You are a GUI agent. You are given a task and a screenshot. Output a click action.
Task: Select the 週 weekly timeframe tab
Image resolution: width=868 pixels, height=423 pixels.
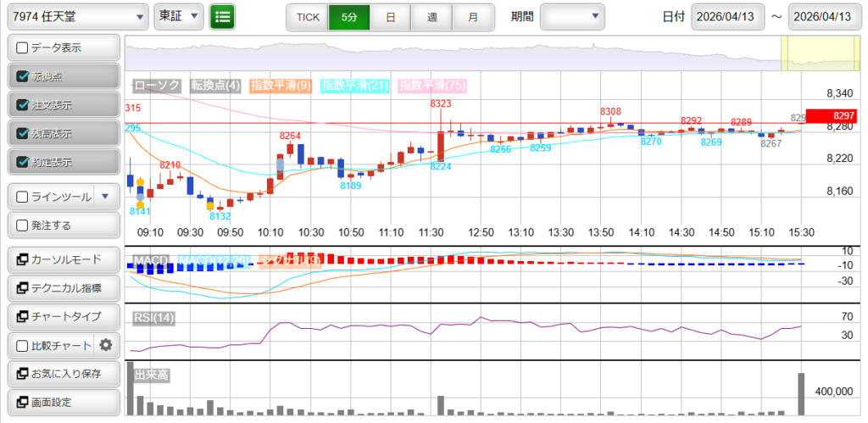coord(431,17)
